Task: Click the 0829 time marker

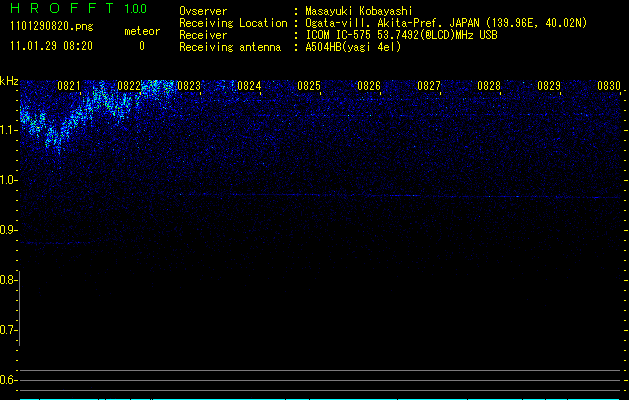Action: coord(549,86)
